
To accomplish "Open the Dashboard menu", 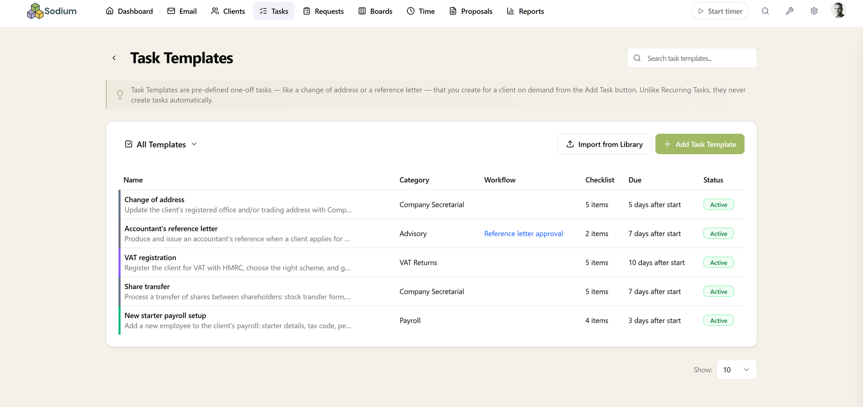I will [129, 11].
